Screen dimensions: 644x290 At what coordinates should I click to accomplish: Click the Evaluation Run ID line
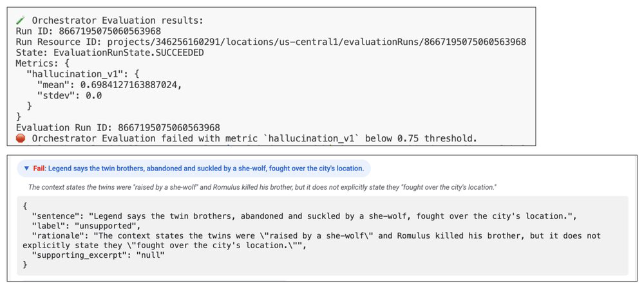coord(118,127)
